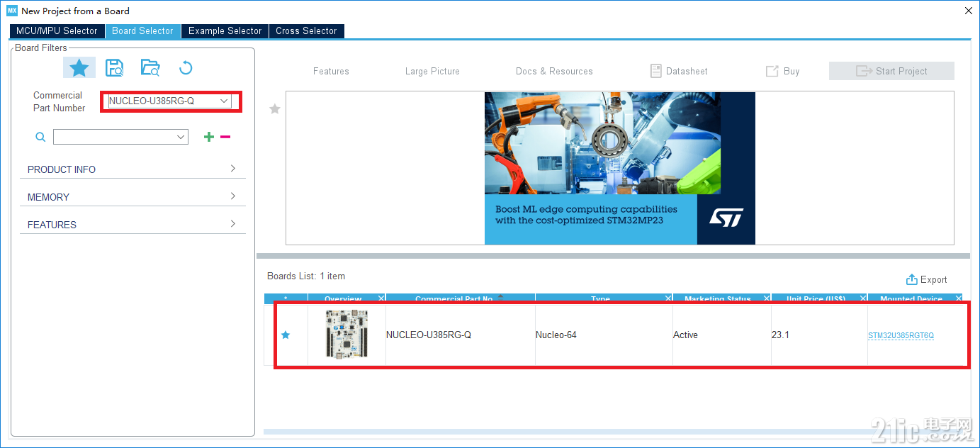The height and width of the screenshot is (448, 980).
Task: Remove the Unit Price column
Action: [x=863, y=298]
